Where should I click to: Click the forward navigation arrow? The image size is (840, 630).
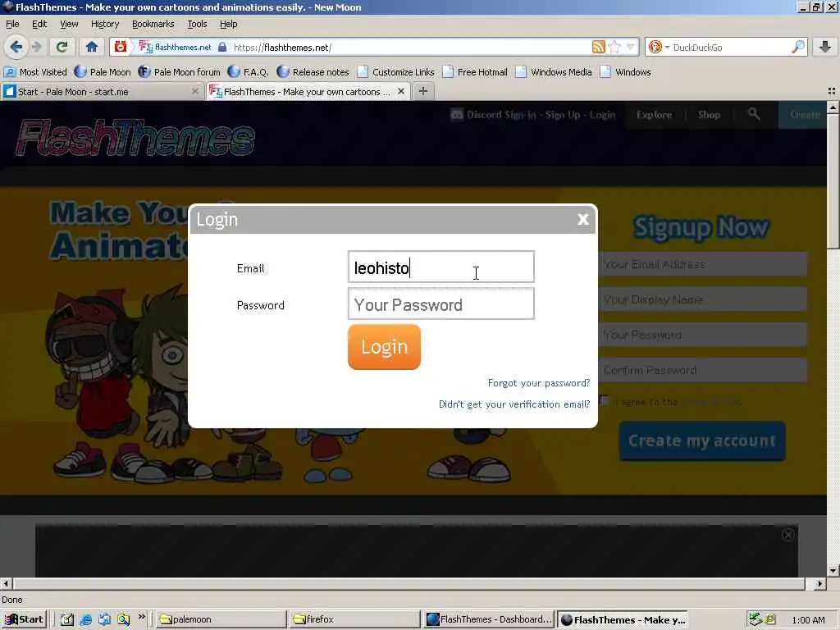[36, 47]
